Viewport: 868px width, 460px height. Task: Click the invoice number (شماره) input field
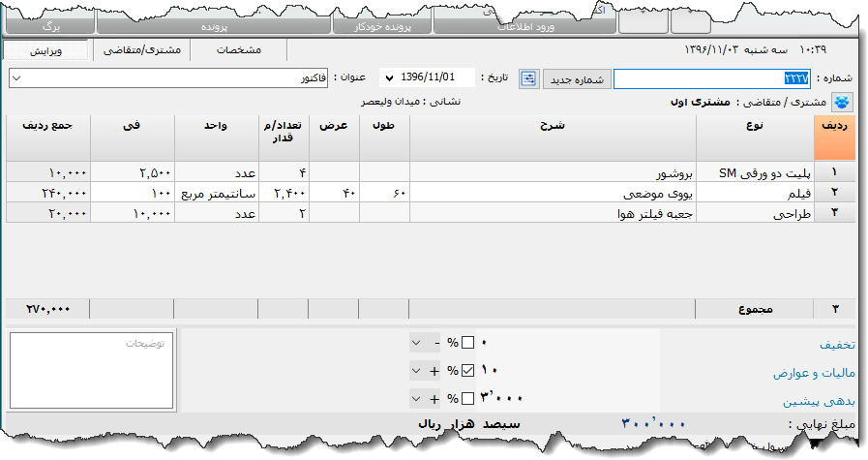click(711, 79)
